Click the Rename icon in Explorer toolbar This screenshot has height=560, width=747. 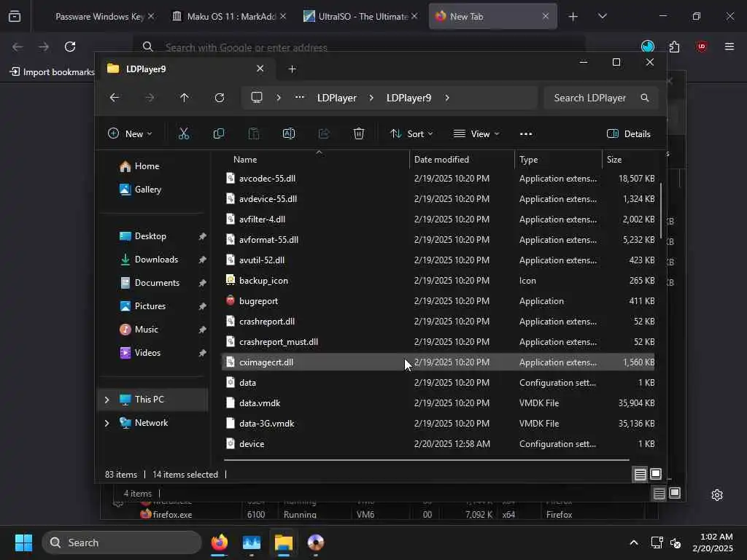click(289, 134)
